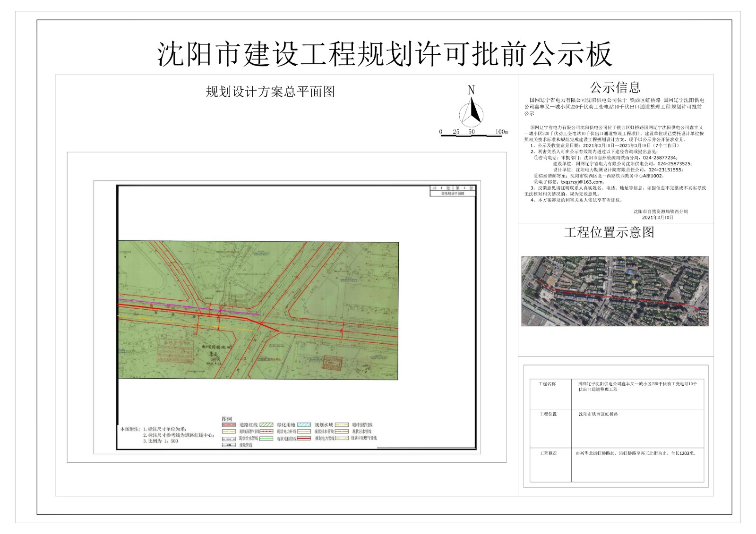The height and width of the screenshot is (534, 756).
Task: Open the 工程位置示意图 section
Action: coord(610,231)
